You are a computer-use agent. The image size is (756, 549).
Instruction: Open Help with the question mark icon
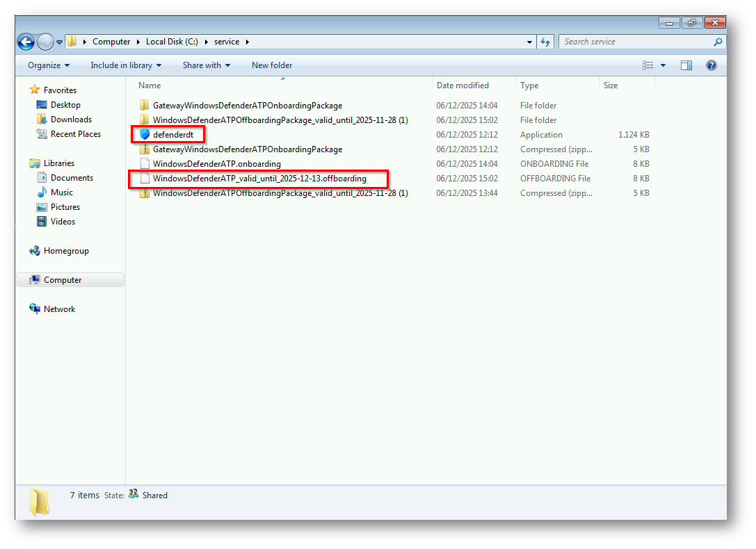pyautogui.click(x=711, y=65)
